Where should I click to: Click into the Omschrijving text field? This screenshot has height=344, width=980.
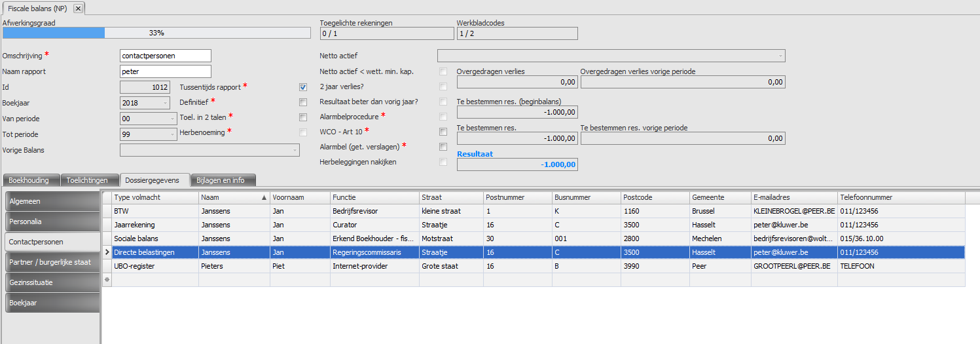166,56
